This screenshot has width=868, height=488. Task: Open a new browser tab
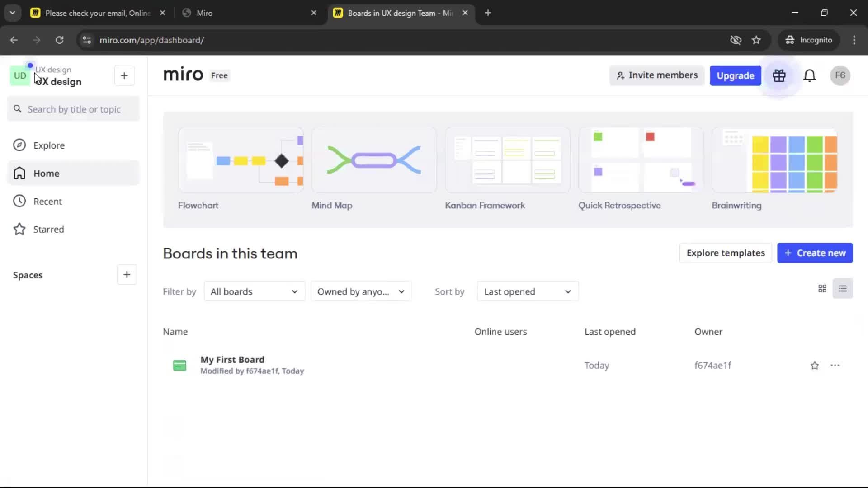point(488,13)
